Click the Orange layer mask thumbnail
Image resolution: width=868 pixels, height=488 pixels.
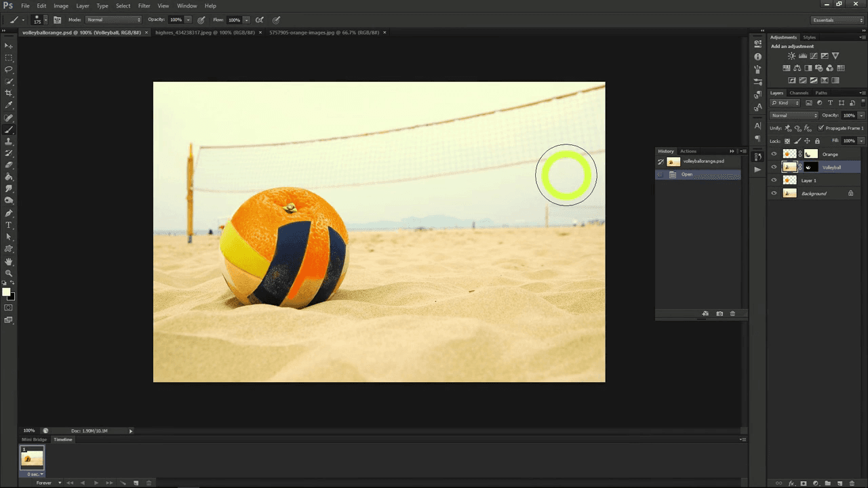(810, 154)
